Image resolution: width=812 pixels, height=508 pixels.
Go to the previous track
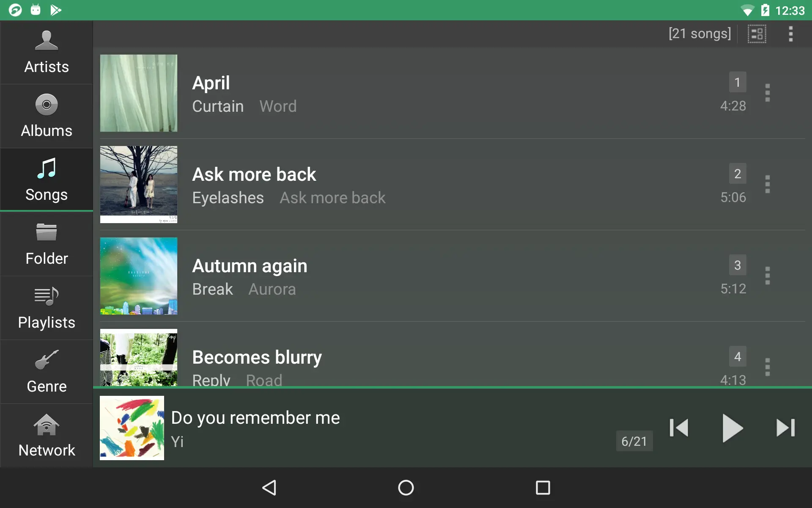(679, 428)
